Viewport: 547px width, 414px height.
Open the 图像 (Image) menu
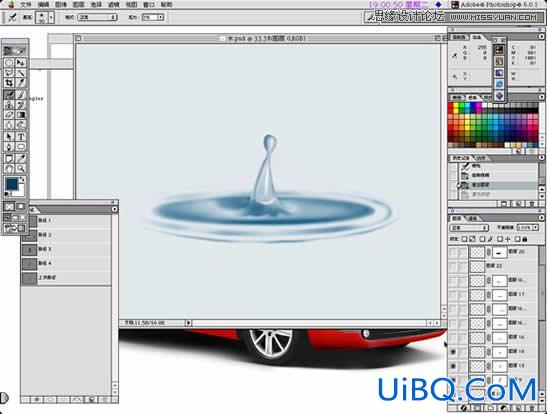click(x=61, y=5)
